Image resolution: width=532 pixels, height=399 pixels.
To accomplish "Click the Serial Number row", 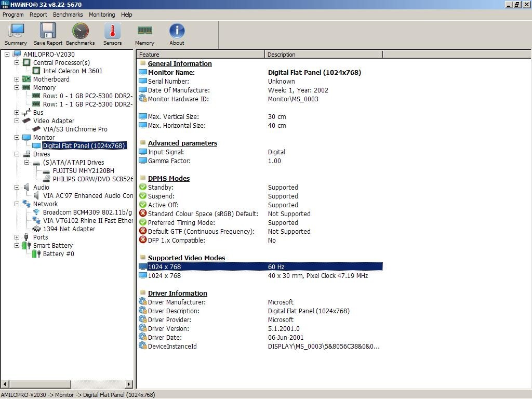I will 261,82.
